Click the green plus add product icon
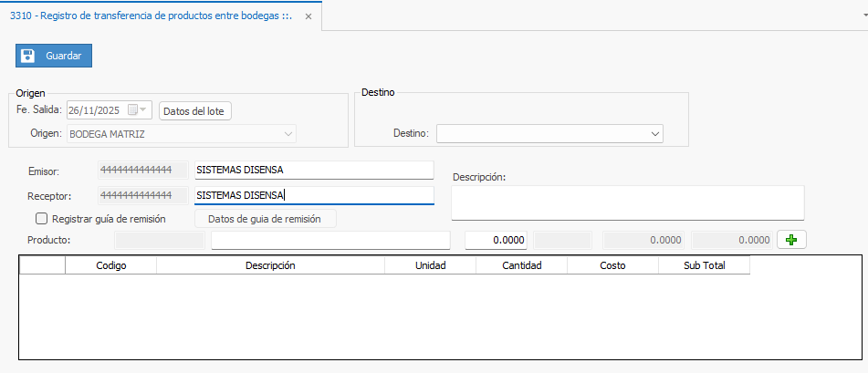The width and height of the screenshot is (868, 373). point(791,240)
